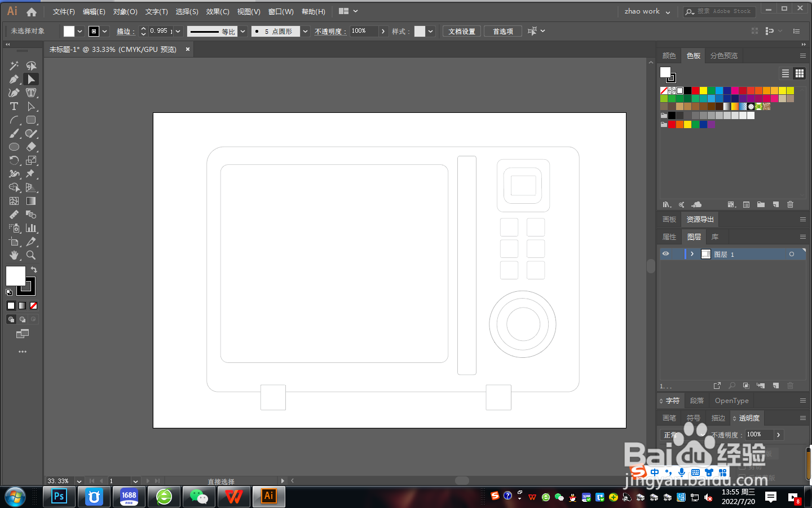Select the Gradient tool

[x=31, y=202]
